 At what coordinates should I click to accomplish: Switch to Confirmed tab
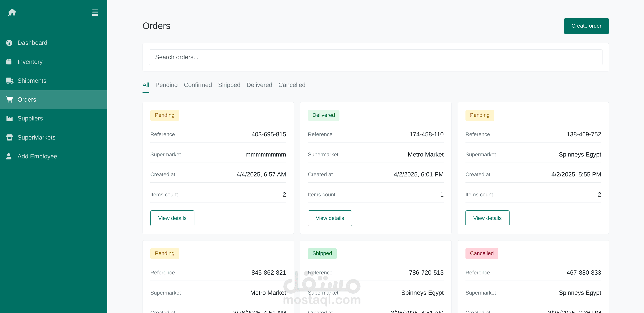(198, 85)
